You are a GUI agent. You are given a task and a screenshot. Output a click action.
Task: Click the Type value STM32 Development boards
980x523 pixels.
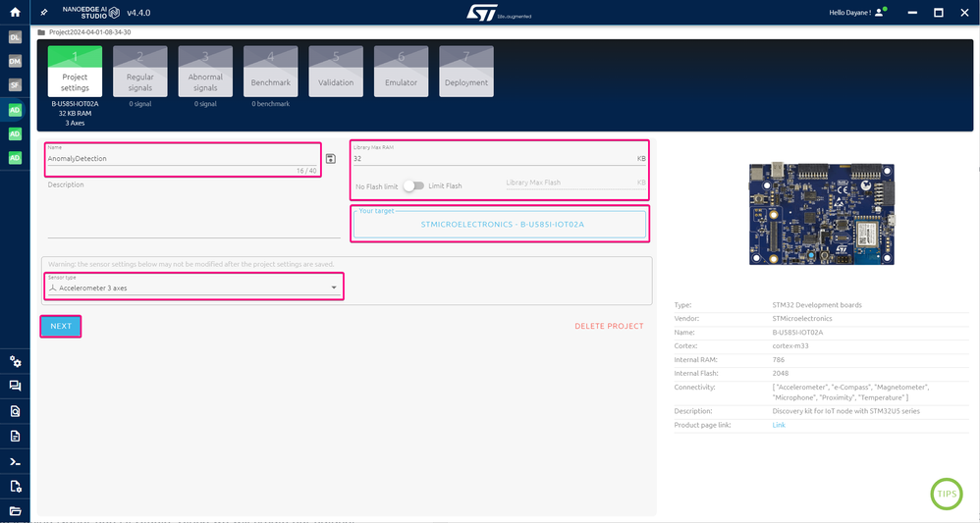point(817,305)
